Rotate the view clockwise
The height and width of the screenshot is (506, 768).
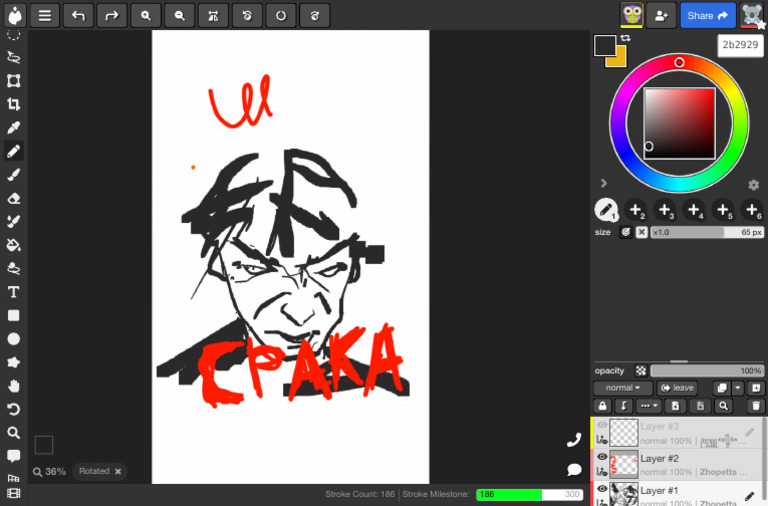click(x=314, y=16)
